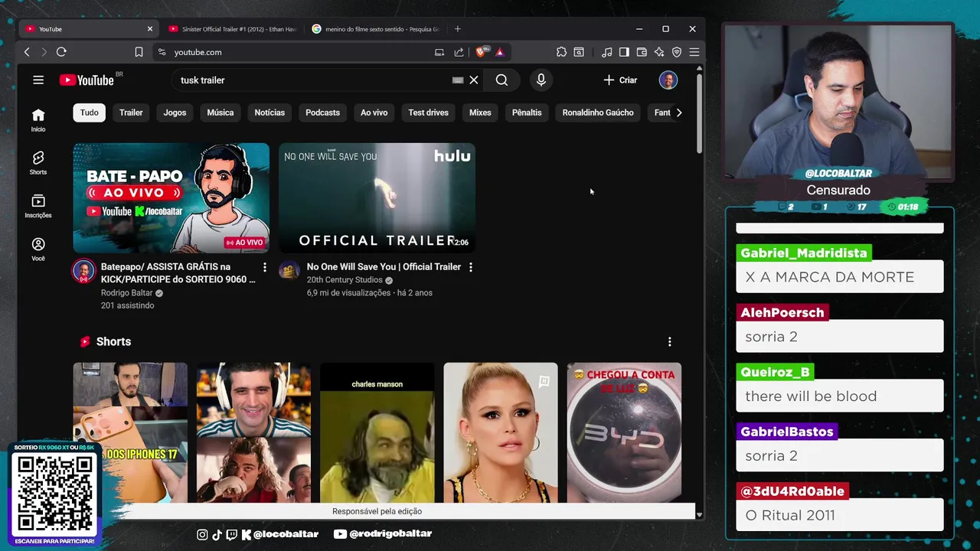Viewport: 980px width, 551px height.
Task: Select the Jogos filter chip
Action: (x=175, y=112)
